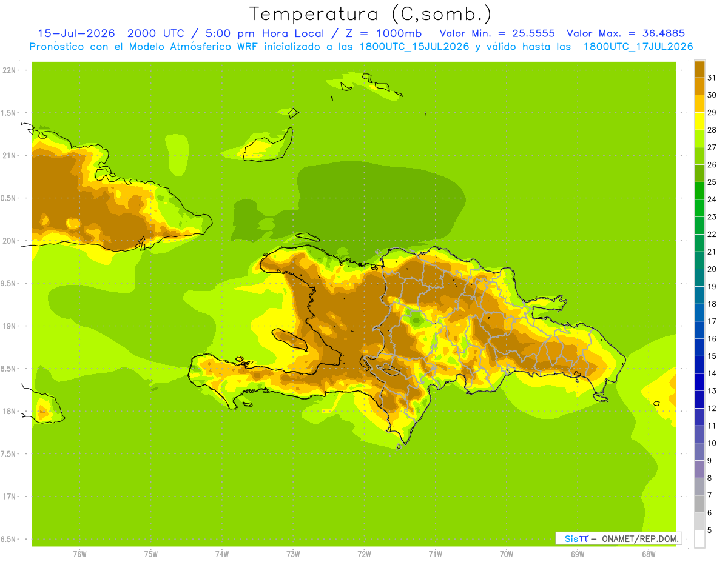
Task: Click the "75W" longitude axis label
Action: (151, 554)
